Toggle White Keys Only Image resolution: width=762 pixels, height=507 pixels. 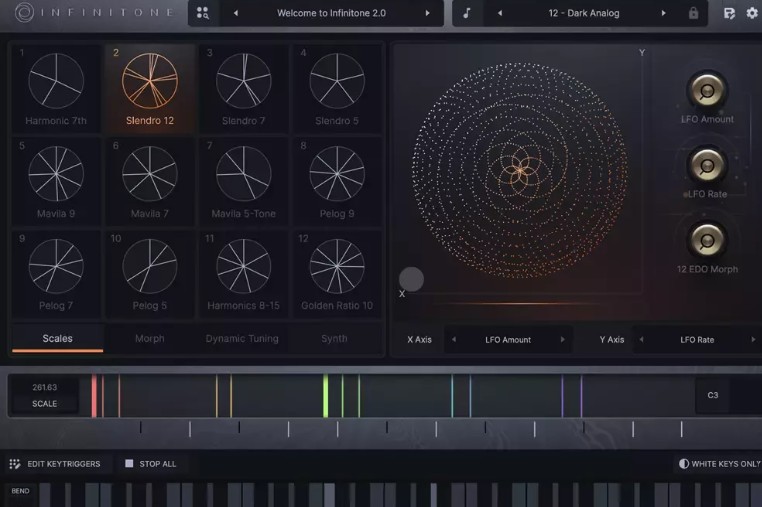pyautogui.click(x=719, y=464)
